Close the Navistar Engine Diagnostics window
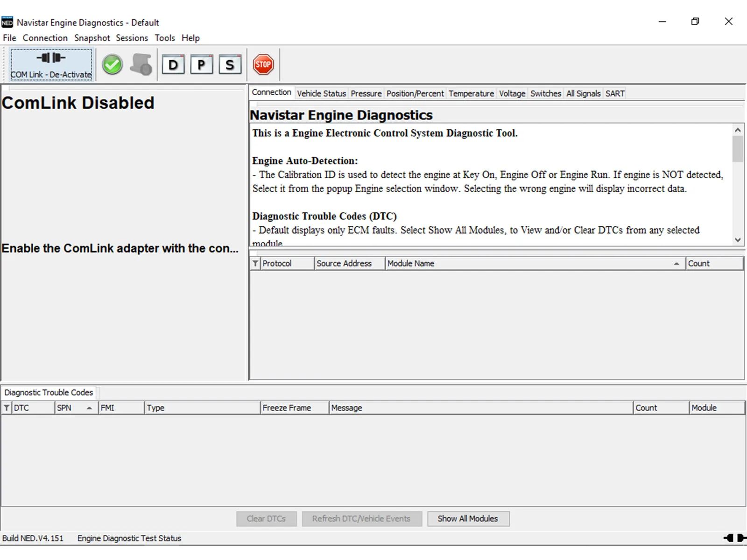This screenshot has width=747, height=560. point(728,21)
